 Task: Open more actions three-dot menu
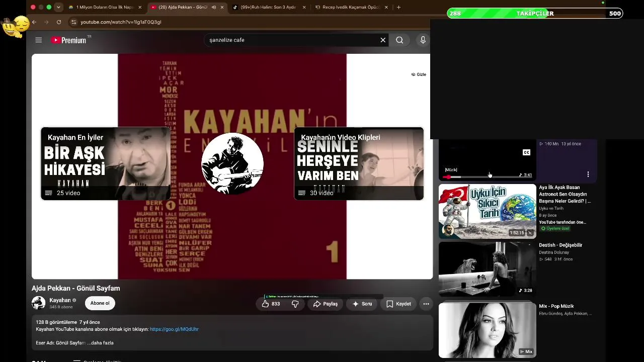[x=426, y=304]
